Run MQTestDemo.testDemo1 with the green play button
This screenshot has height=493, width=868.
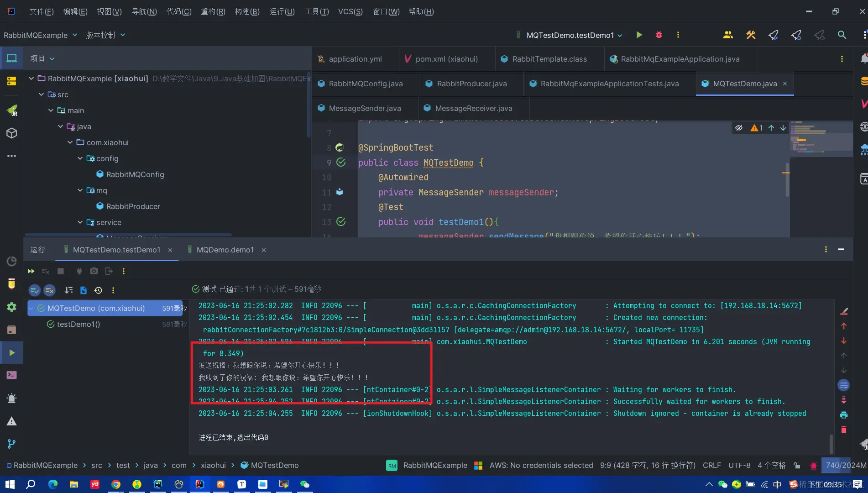click(x=639, y=35)
